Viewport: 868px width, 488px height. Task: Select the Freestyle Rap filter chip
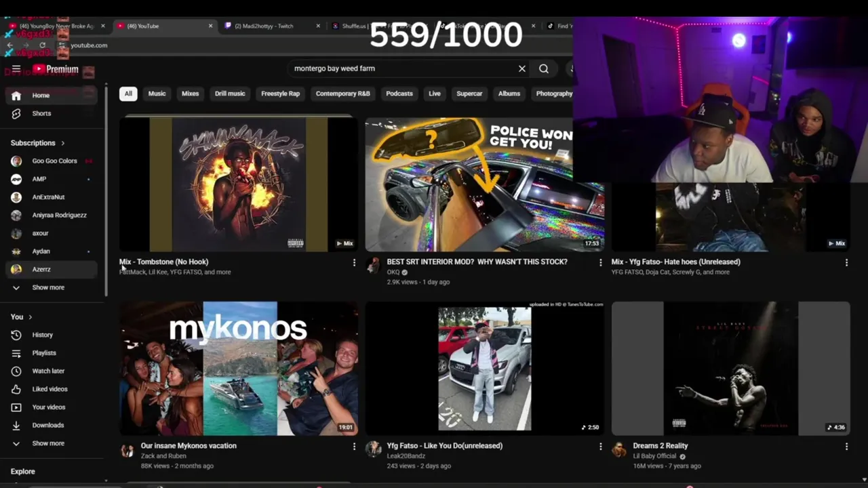pyautogui.click(x=280, y=94)
